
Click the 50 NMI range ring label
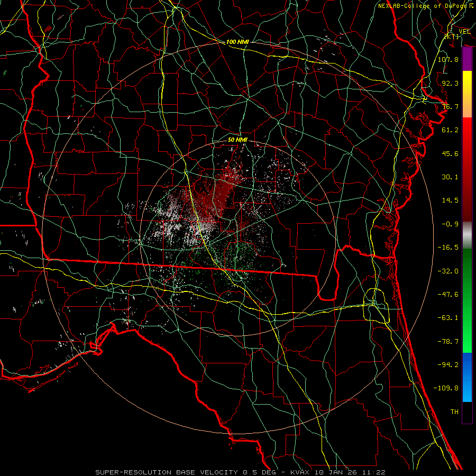(x=237, y=140)
